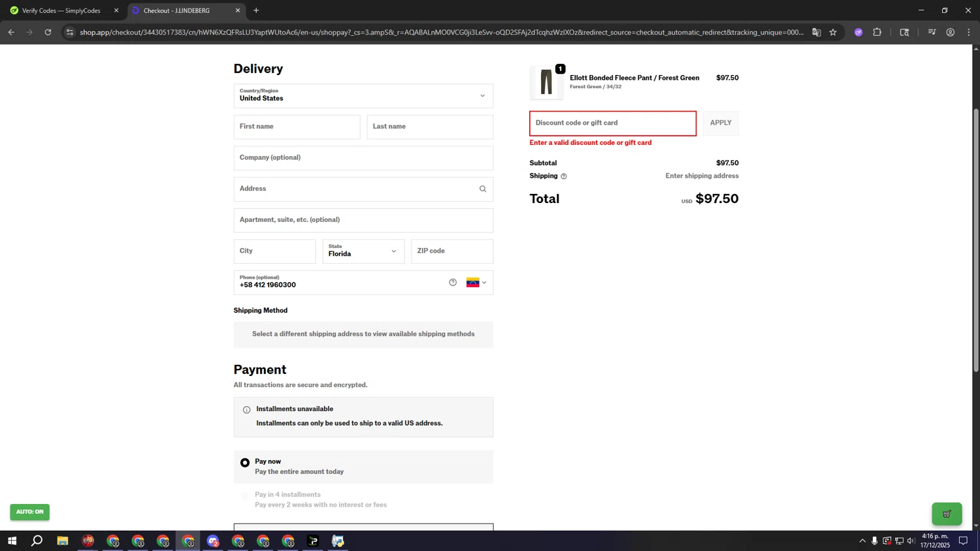Open the State dropdown showing Florida
Image resolution: width=980 pixels, height=551 pixels.
(x=363, y=251)
